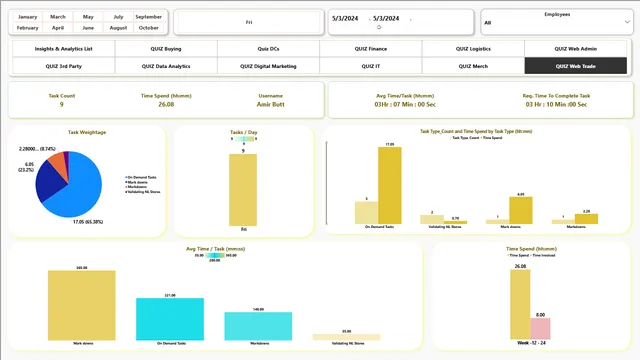The height and width of the screenshot is (360, 640).
Task: Select the Fri bar in Tasks / Day
Action: 243,190
